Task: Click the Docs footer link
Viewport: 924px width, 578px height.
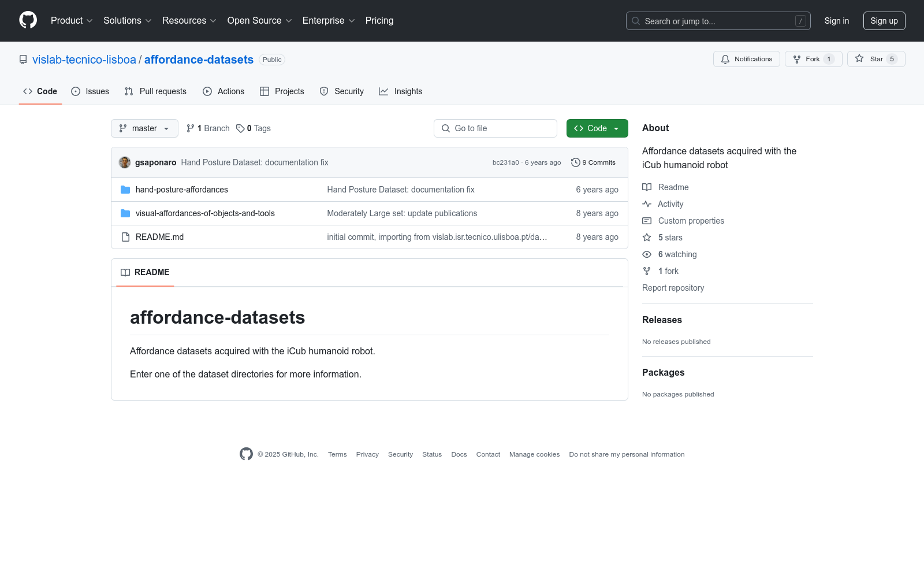Action: [459, 454]
